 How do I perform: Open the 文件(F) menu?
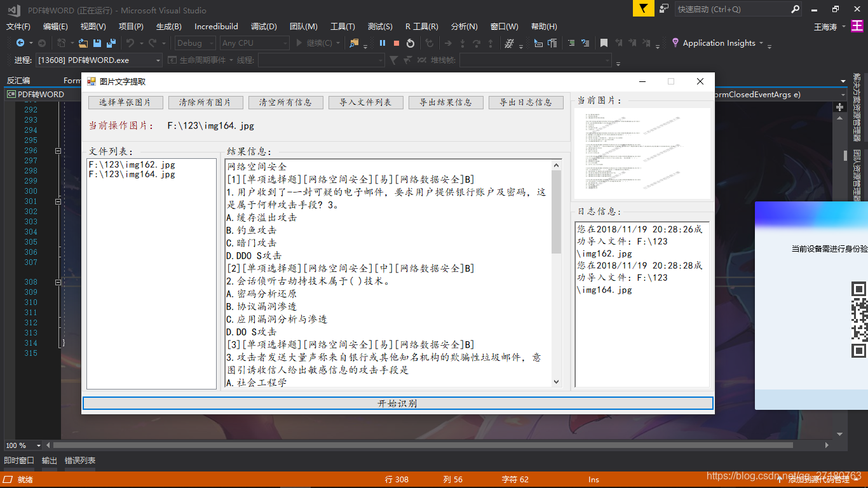pos(18,26)
